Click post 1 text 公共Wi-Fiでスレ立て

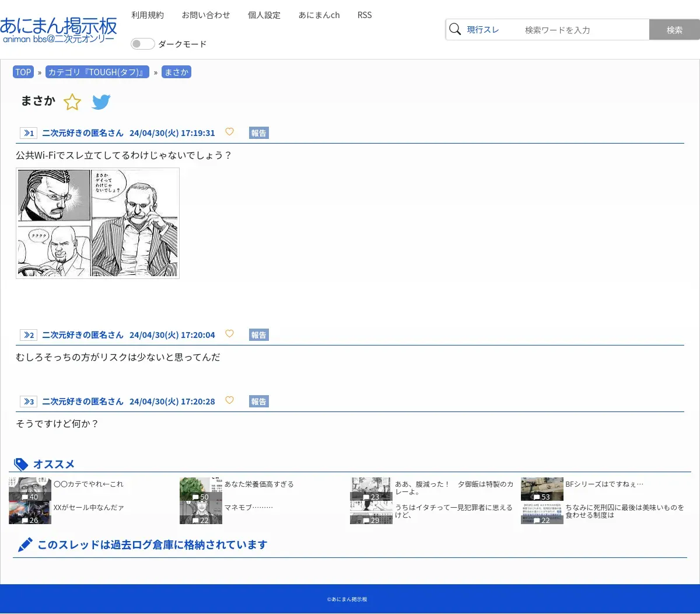click(x=124, y=155)
